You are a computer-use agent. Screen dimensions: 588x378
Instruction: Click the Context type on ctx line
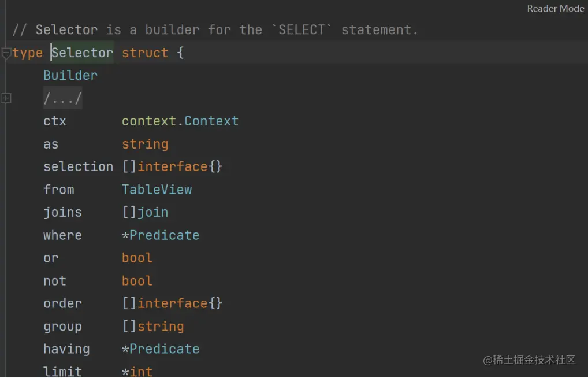[211, 121]
